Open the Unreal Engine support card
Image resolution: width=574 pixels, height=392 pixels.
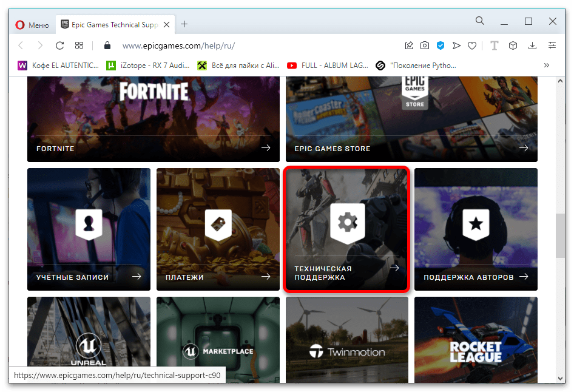89,340
